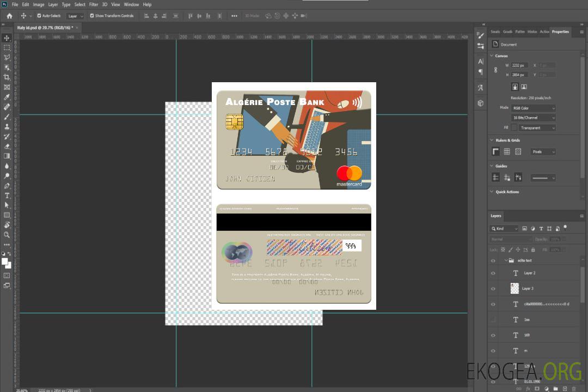588x392 pixels.
Task: Open the File menu
Action: coord(15,4)
